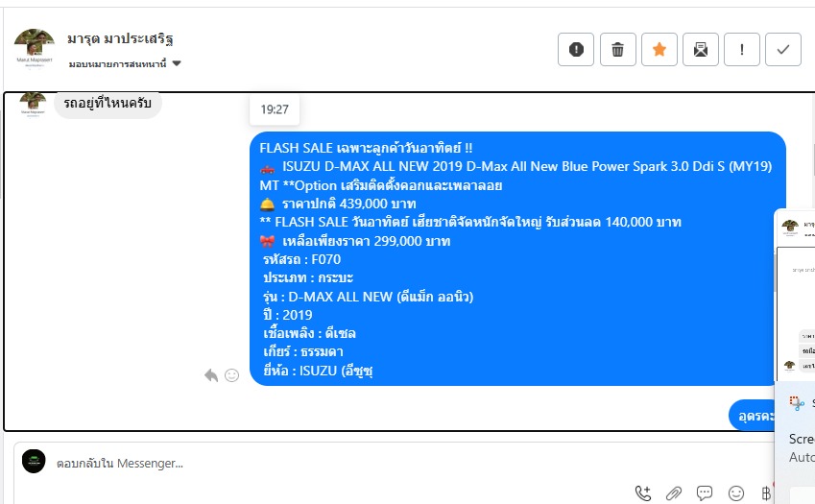The height and width of the screenshot is (504, 815).
Task: Mark conversation done with checkmark button
Action: point(782,49)
